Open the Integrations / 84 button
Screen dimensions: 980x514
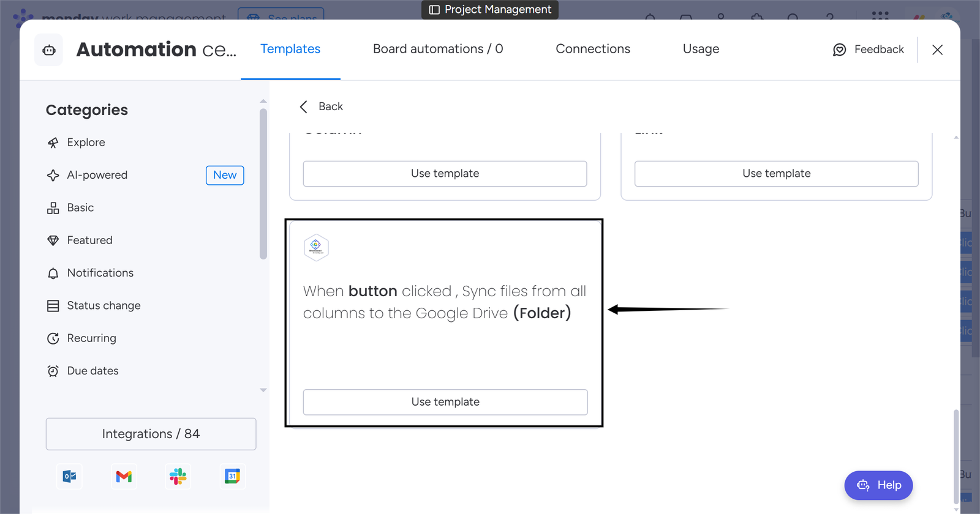[x=151, y=434]
